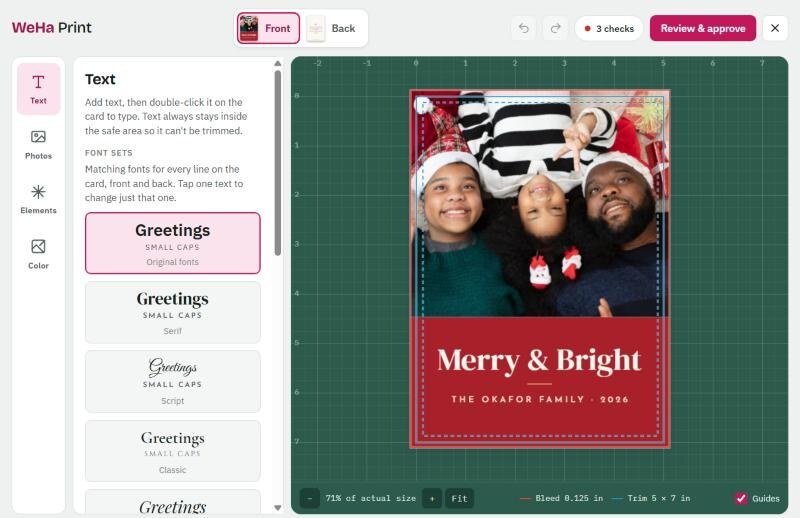Zoom in the canvas with plus
Screen dimensions: 800x518
[x=432, y=499]
